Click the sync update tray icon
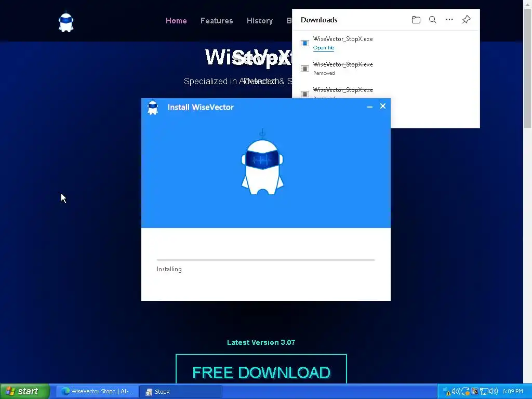 465,392
